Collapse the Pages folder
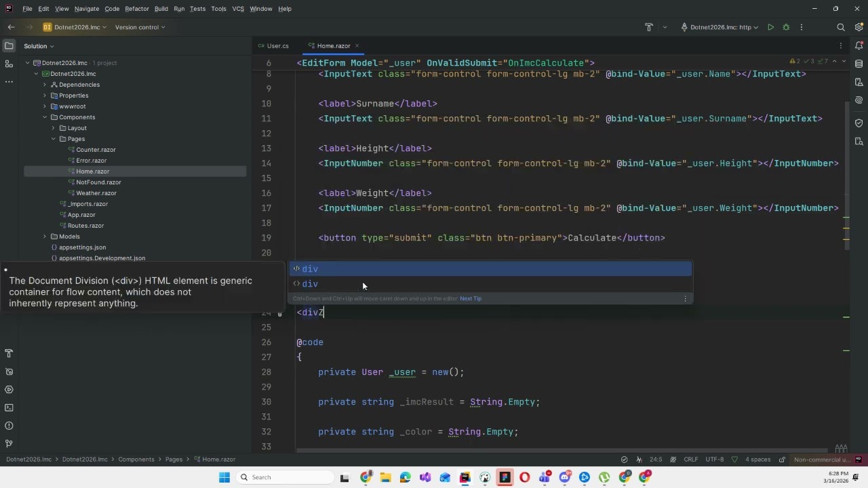 54,139
